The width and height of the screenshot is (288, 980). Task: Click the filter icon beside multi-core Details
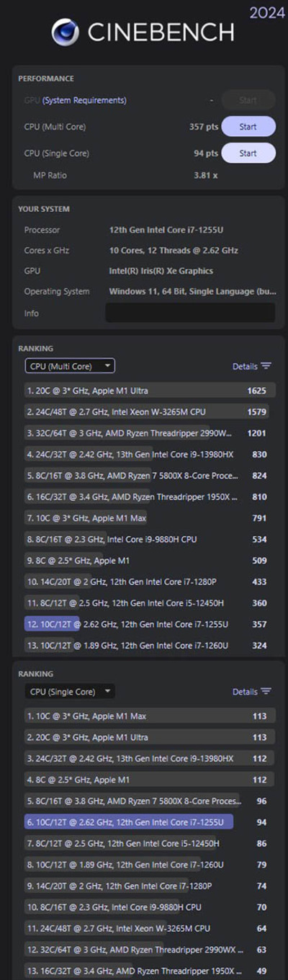(x=266, y=366)
